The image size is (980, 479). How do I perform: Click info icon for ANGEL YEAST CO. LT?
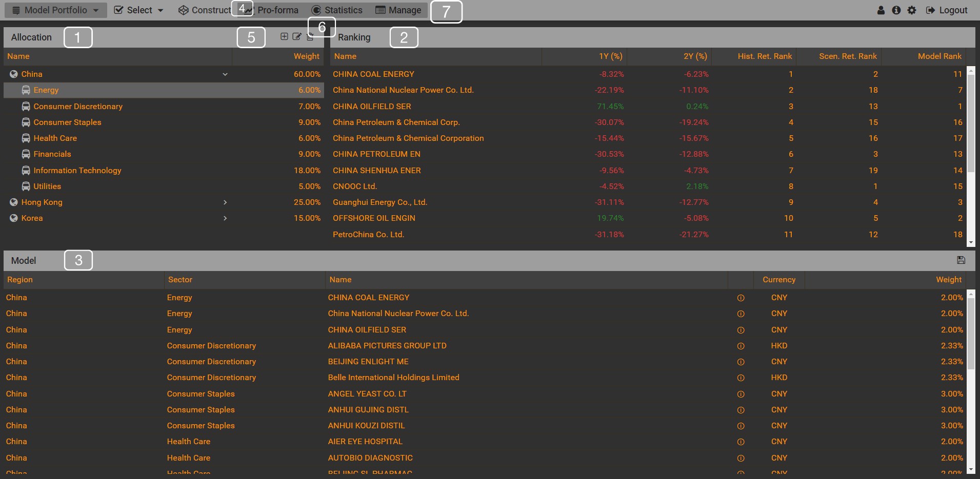[x=741, y=394]
